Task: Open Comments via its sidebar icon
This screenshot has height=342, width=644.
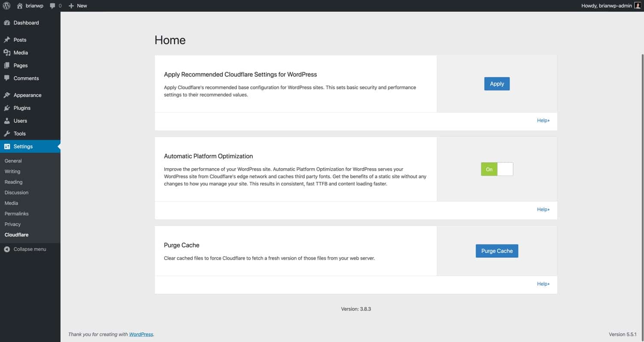Action: click(x=7, y=78)
